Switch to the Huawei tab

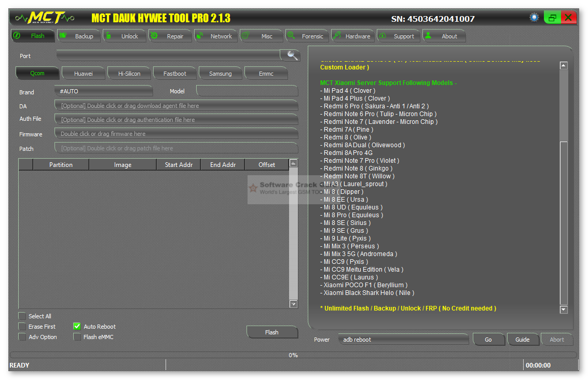(83, 74)
